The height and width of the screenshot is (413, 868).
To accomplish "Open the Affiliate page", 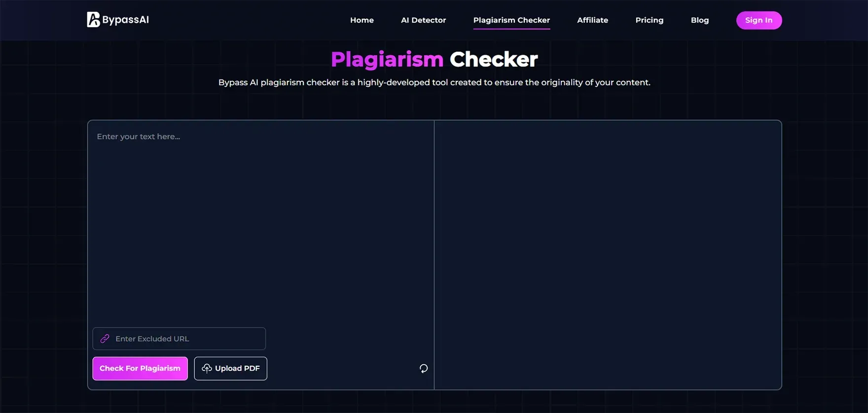I will click(593, 20).
